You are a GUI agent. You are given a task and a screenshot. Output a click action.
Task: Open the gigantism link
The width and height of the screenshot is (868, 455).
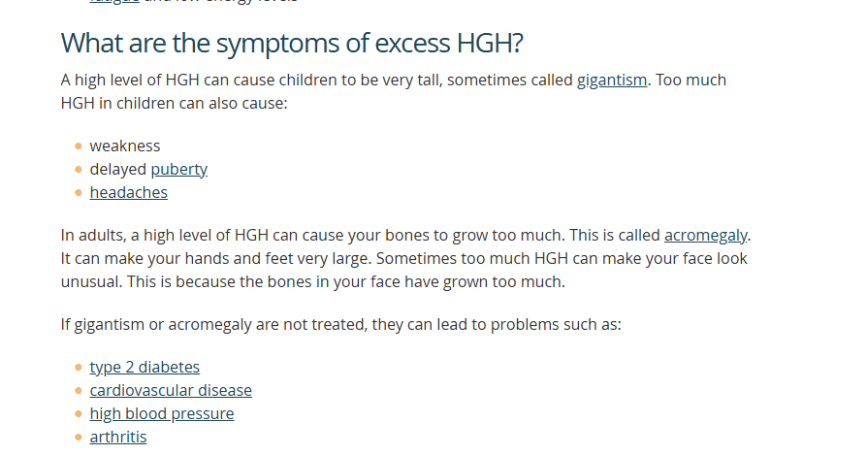[x=612, y=81]
